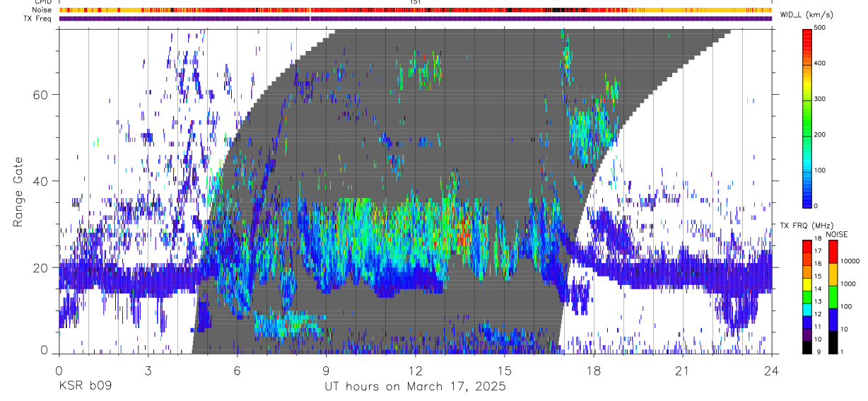
Task: Click the hour 9 tick on UT axis
Action: 327,371
